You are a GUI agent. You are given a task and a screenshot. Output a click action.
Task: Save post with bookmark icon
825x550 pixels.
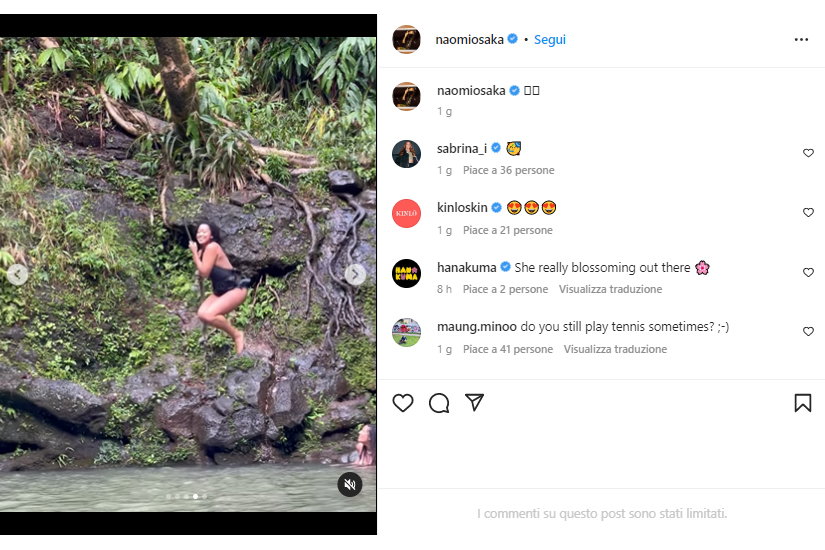(802, 403)
